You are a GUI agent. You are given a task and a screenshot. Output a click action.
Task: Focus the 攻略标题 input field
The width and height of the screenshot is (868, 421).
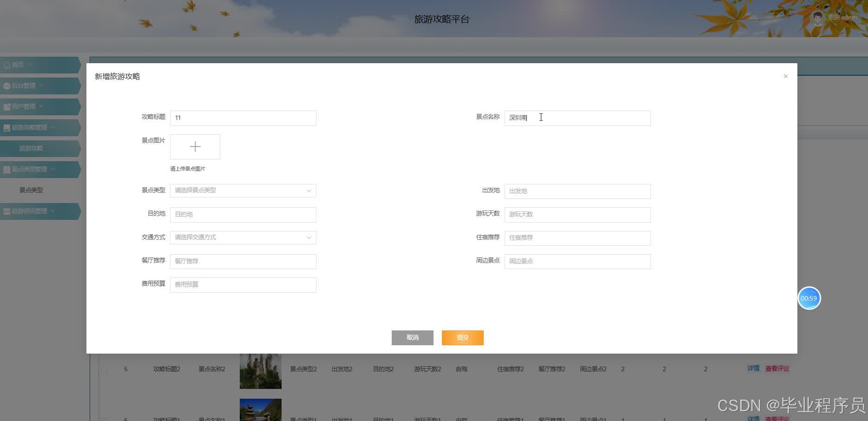pos(243,118)
